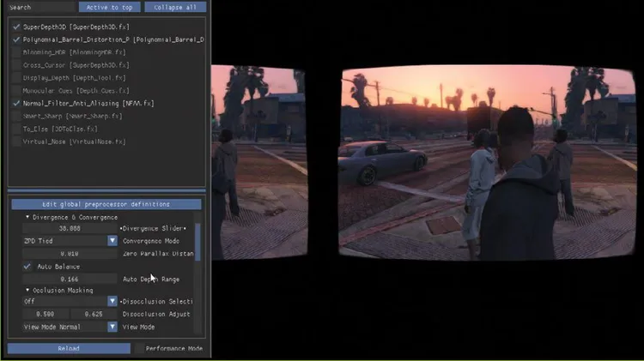Click the Virtual_Nose [VirtualNose.fx] label
This screenshot has height=361, width=644.
75,141
